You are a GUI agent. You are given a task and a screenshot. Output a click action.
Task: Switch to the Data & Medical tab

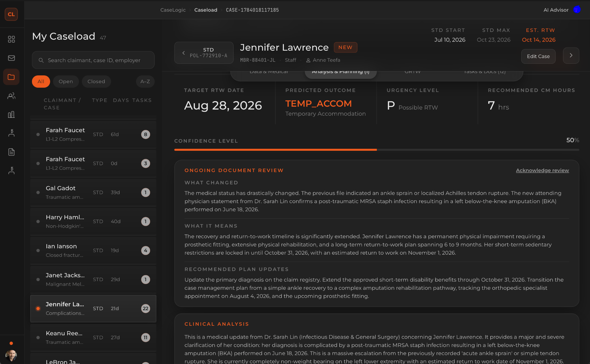(269, 72)
